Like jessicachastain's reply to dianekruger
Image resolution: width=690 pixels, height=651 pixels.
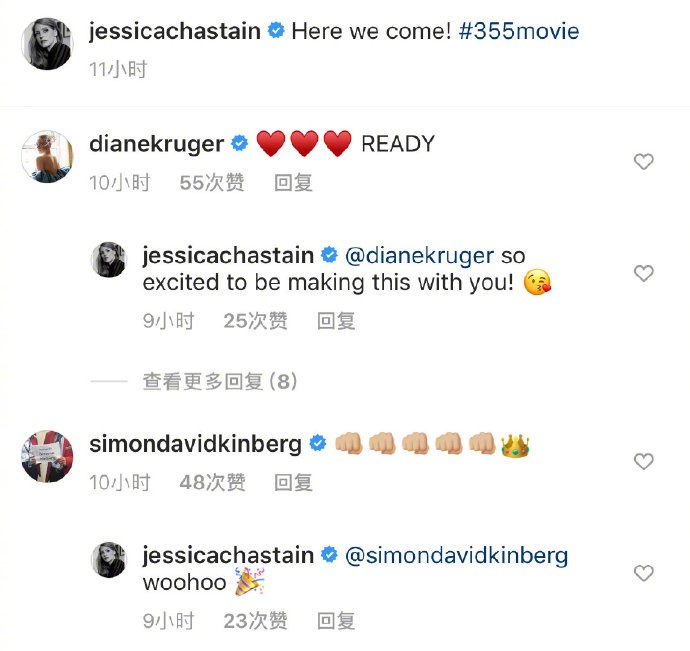point(644,273)
